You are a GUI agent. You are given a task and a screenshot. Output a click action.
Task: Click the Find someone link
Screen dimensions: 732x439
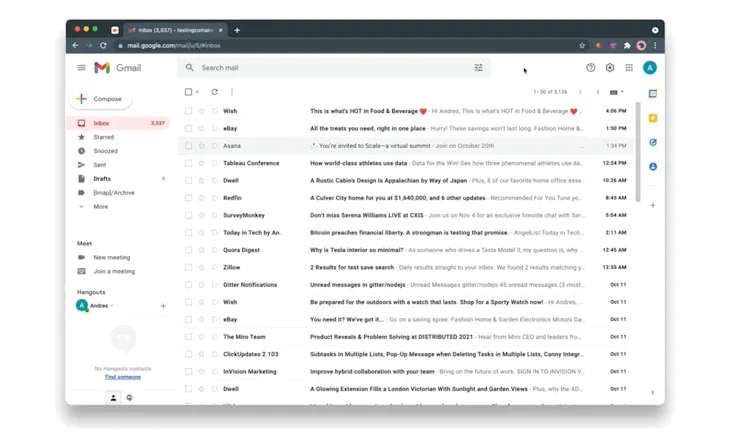(123, 377)
